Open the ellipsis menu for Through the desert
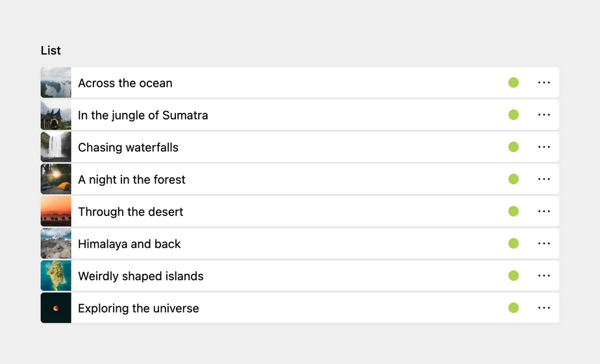This screenshot has width=600, height=364. tap(544, 212)
